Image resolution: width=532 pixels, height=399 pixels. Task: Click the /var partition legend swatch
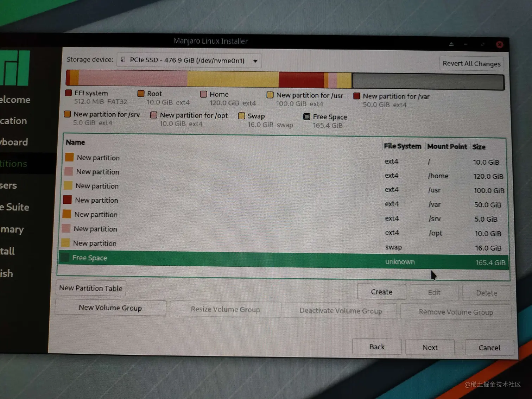tap(356, 96)
